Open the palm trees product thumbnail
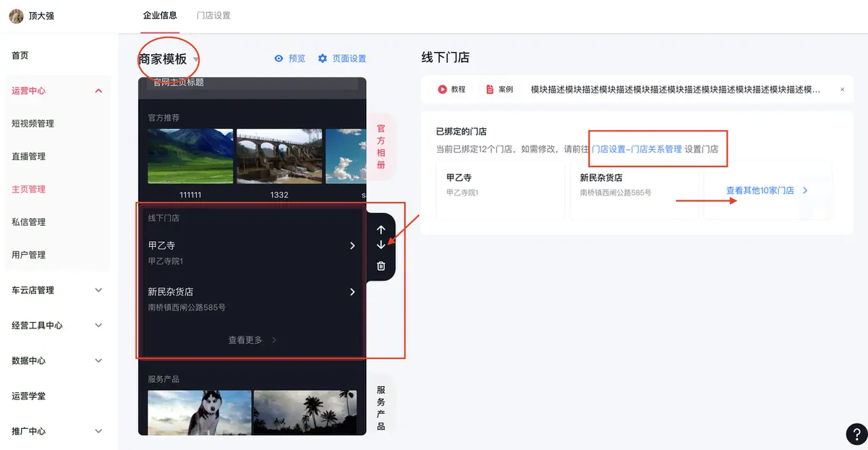Image resolution: width=868 pixels, height=450 pixels. pos(305,412)
